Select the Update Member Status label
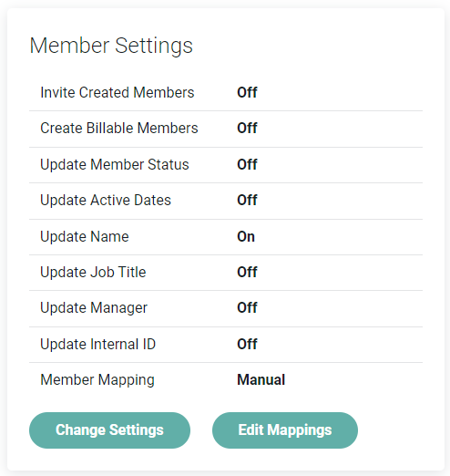 point(115,165)
